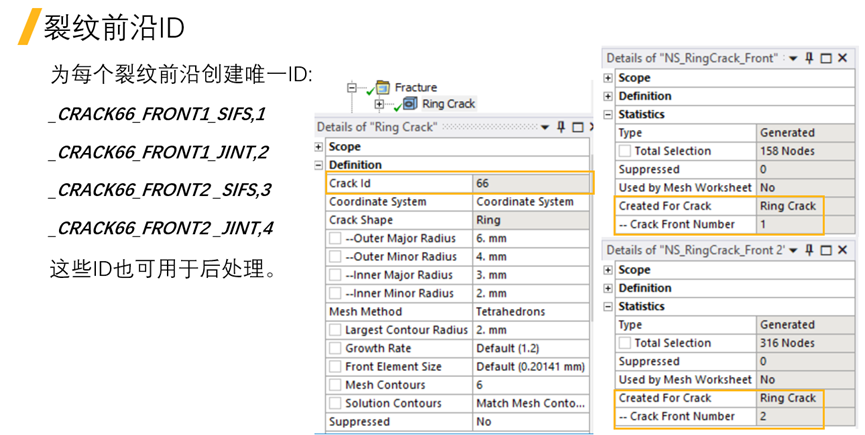This screenshot has height=435, width=865.
Task: Select the Ring Crack tree item
Action: pyautogui.click(x=448, y=104)
